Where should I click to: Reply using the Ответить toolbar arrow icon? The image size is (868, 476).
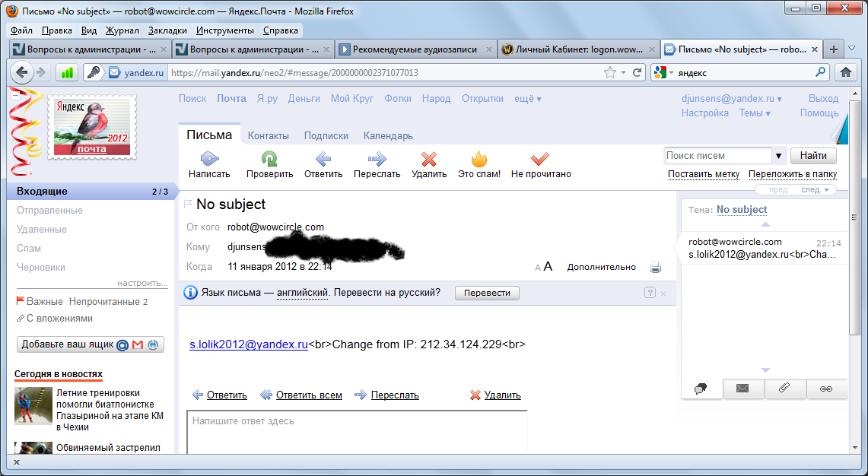pyautogui.click(x=323, y=160)
